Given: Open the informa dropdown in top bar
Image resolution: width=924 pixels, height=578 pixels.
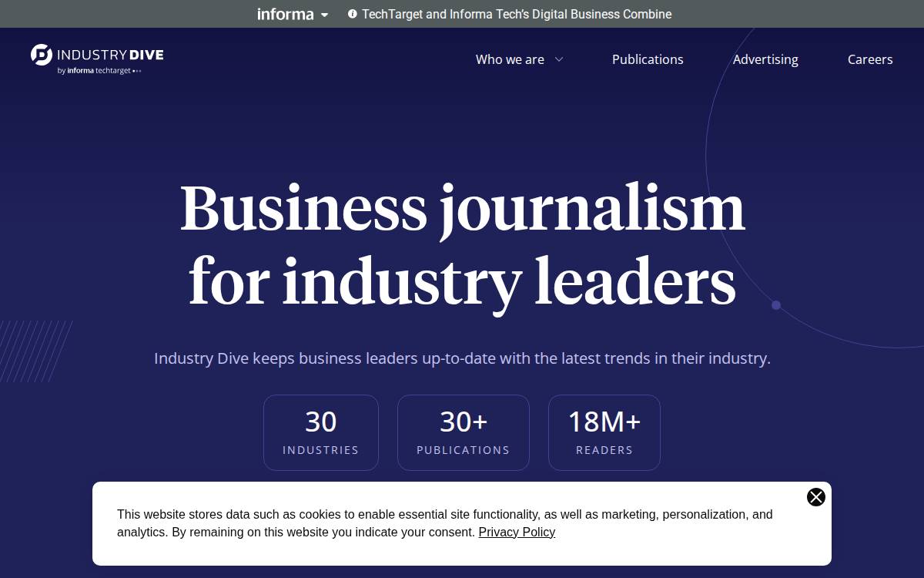Looking at the screenshot, I should tap(293, 14).
